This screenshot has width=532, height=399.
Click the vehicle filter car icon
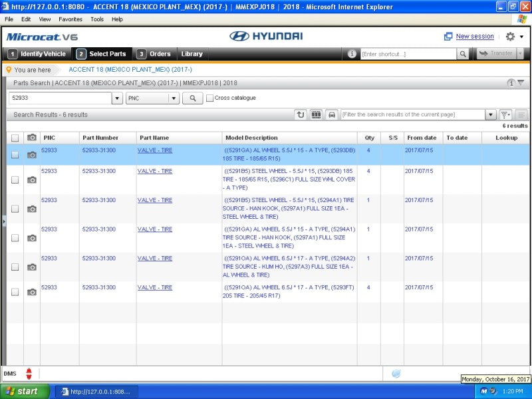click(331, 114)
